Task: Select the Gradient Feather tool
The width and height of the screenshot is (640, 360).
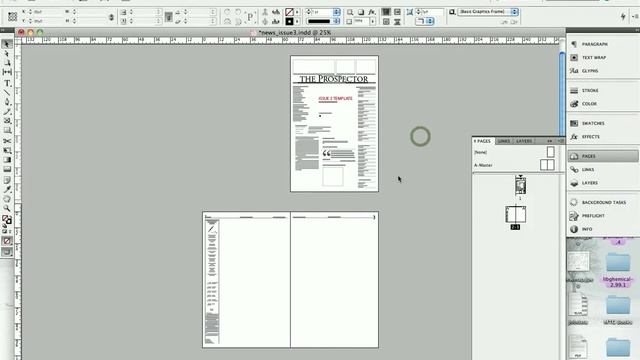Action: [7, 169]
